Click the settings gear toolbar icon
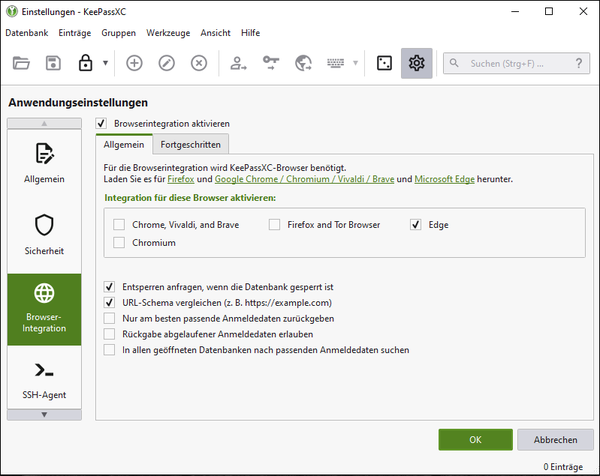The width and height of the screenshot is (600, 476). (416, 63)
